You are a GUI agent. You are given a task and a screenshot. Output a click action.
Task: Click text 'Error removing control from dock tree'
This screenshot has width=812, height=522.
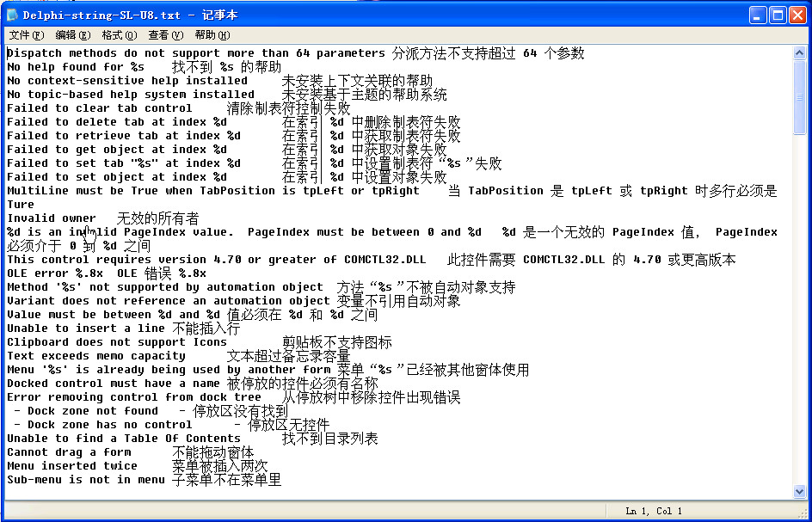134,397
